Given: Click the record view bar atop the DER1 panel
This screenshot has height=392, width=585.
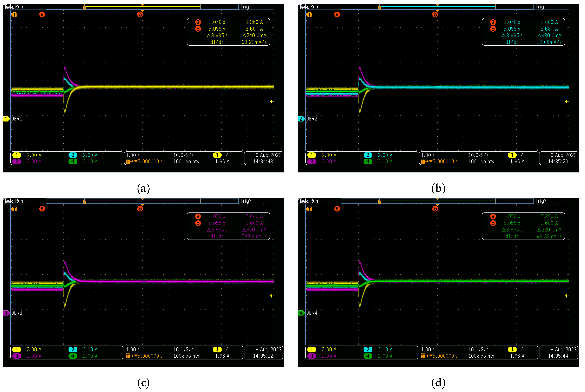Looking at the screenshot, I should click(142, 7).
